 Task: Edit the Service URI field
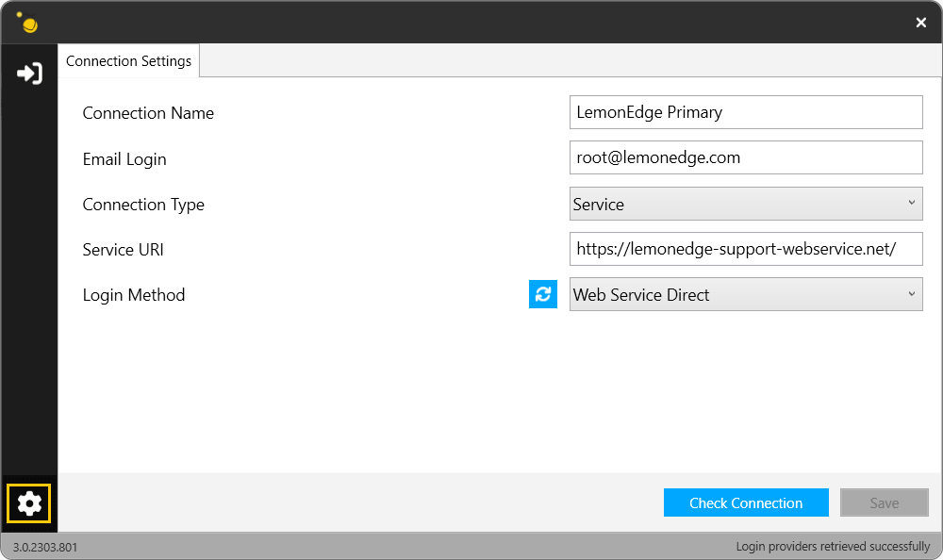(x=746, y=249)
